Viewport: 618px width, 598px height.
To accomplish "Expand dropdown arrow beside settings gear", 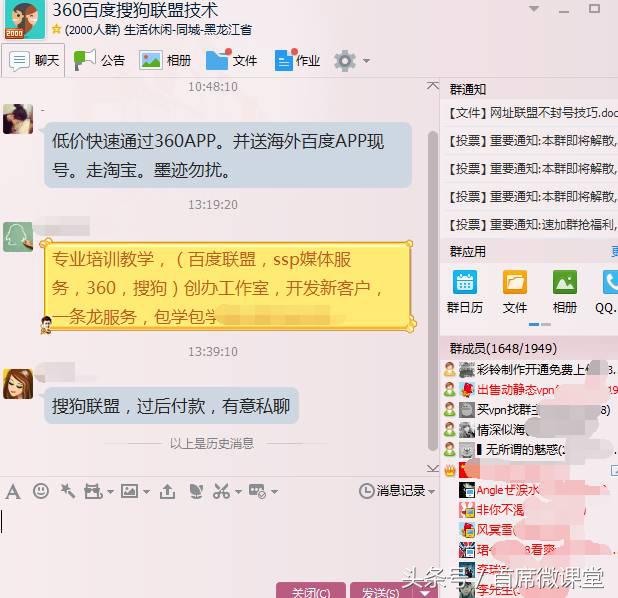I will click(366, 61).
